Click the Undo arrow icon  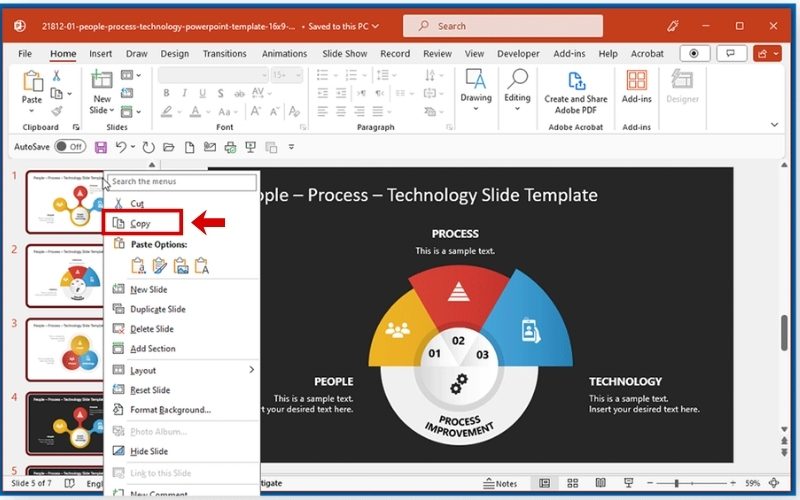coord(120,147)
